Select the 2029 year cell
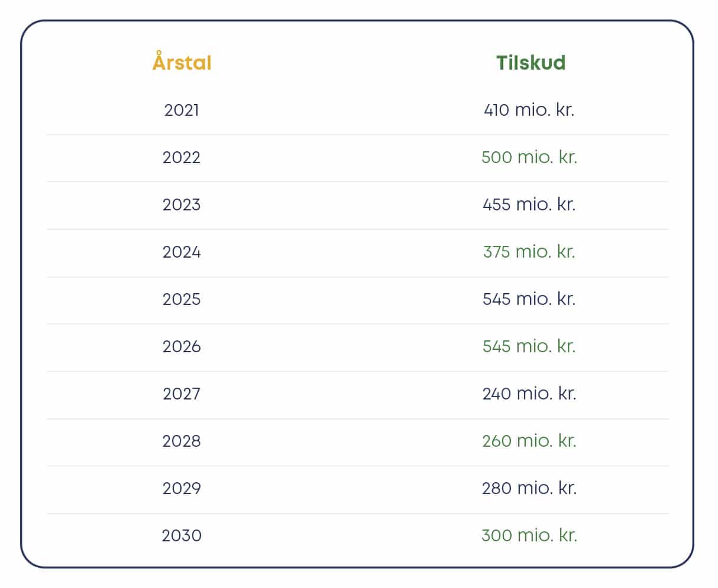 (x=182, y=488)
